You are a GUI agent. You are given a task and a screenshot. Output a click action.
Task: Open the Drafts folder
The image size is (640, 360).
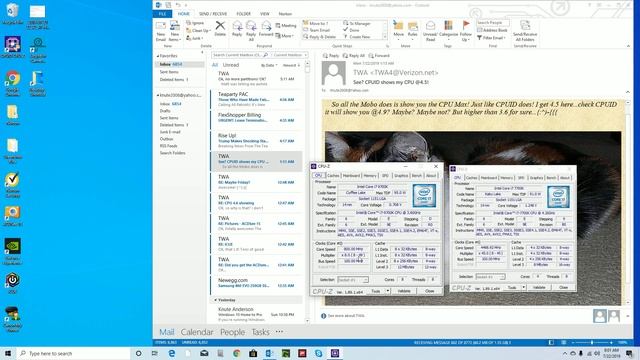coord(165,111)
